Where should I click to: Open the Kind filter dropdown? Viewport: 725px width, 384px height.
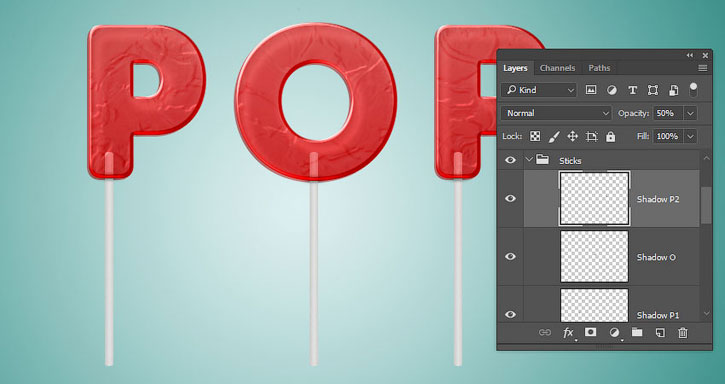tap(539, 90)
